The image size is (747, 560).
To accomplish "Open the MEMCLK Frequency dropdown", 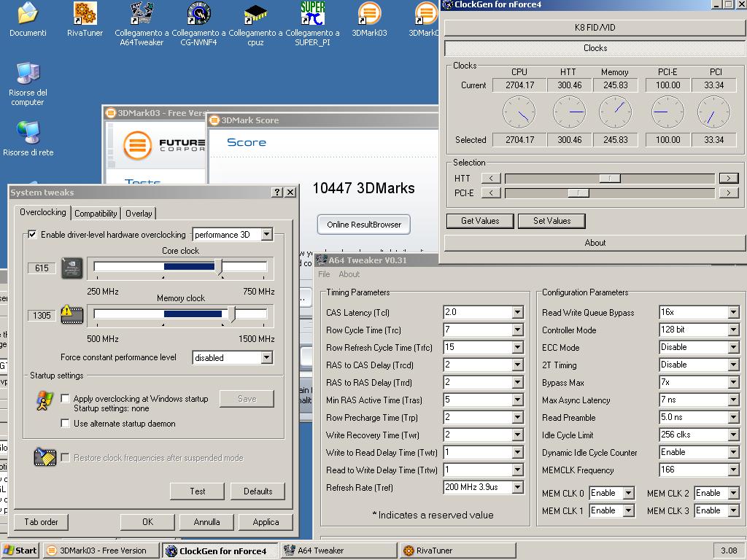I will [734, 470].
